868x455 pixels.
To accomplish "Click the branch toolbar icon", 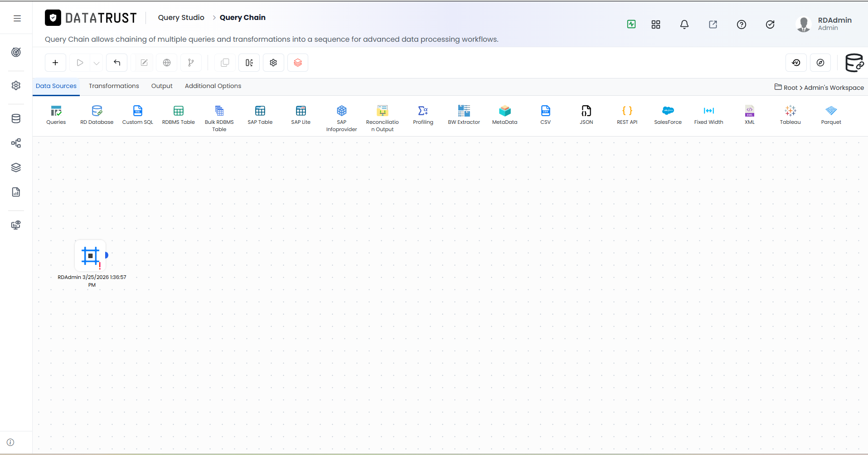I will pos(191,63).
